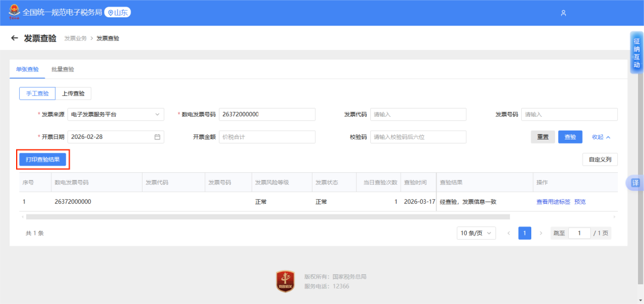Image resolution: width=644 pixels, height=304 pixels.
Task: Open calendar icon in 开票日期 field
Action: pos(157,137)
